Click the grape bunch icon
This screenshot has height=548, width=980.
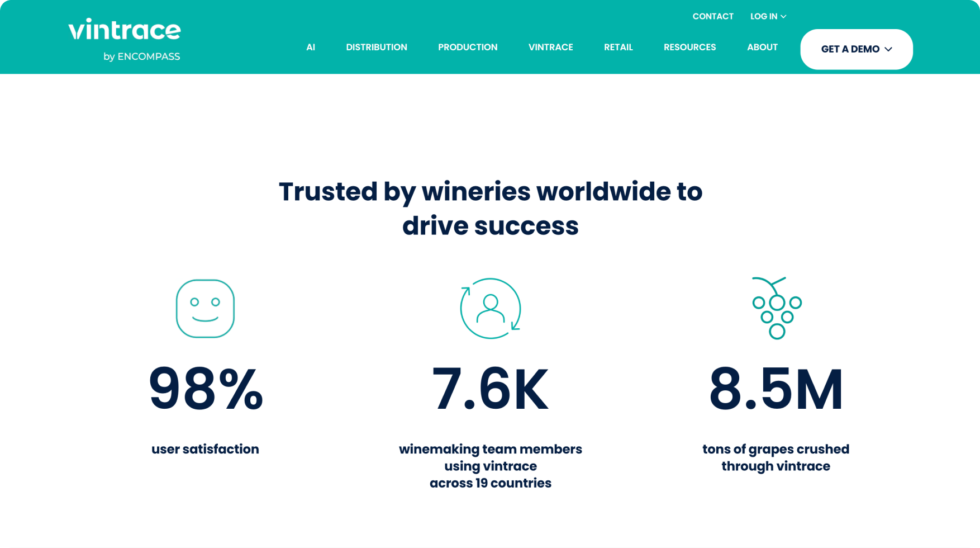pos(777,308)
